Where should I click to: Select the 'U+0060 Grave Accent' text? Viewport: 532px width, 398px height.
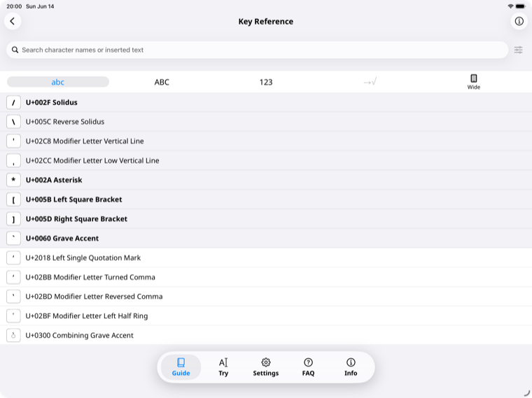coord(62,239)
